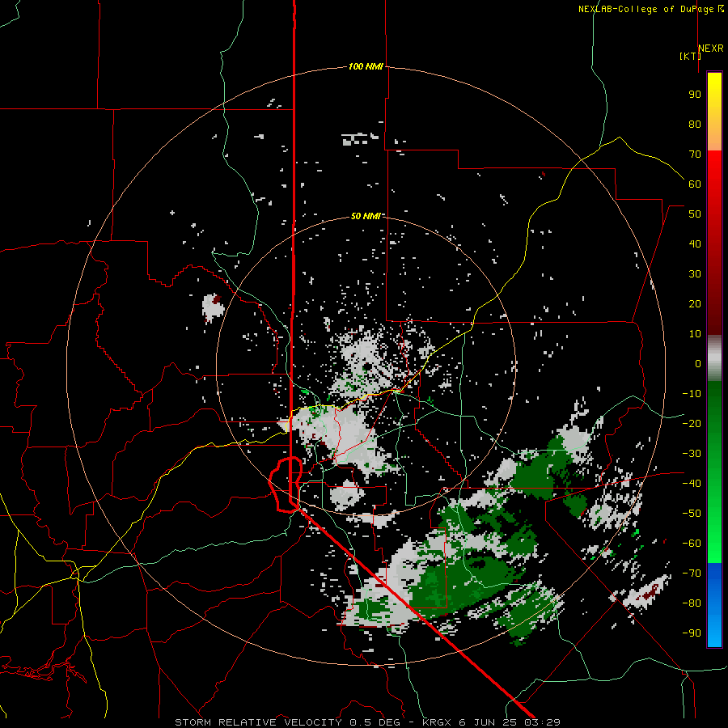Screen dimensions: 728x728
Task: Click the [KT] units label
Action: [x=691, y=56]
